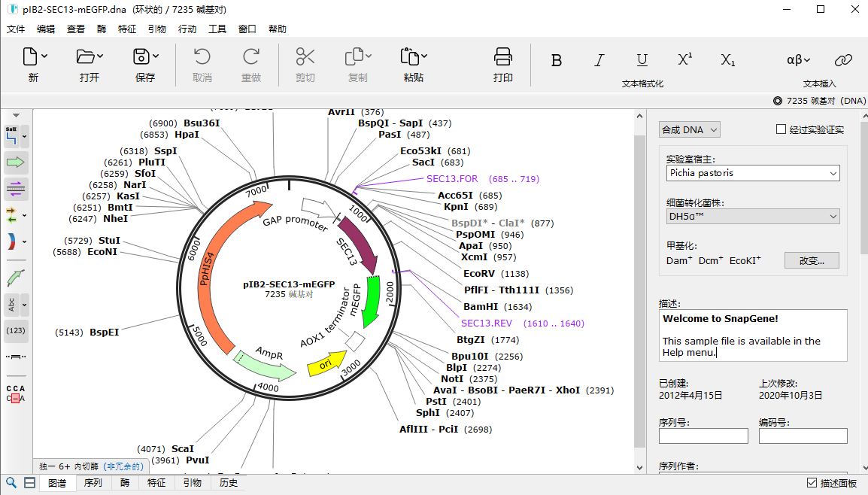Viewport: 868px width, 495px height.
Task: Check the 经过实验证实 checkbox
Action: pyautogui.click(x=781, y=129)
